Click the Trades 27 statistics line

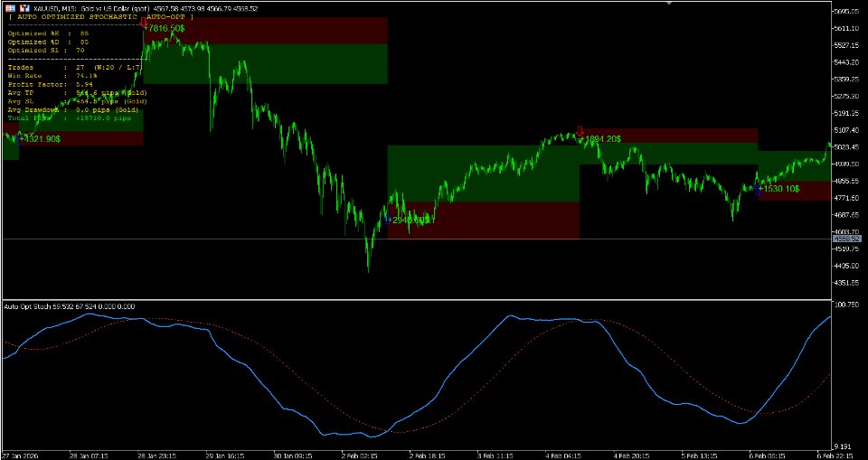pos(75,68)
